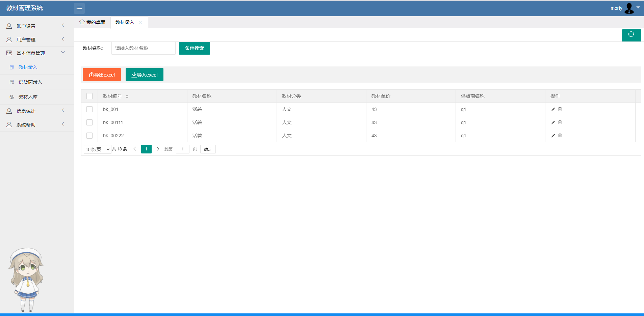Click 人文 in bk_00111 row
This screenshot has width=644, height=316.
point(287,122)
